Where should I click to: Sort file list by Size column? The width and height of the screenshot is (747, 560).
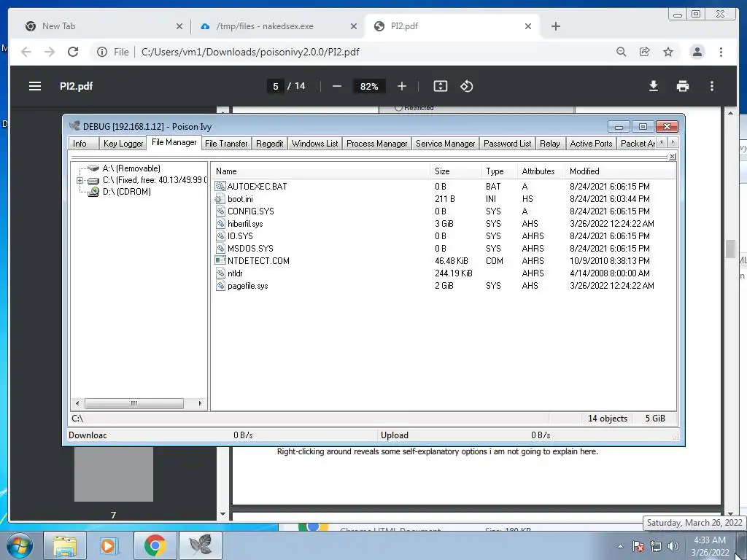(x=456, y=171)
